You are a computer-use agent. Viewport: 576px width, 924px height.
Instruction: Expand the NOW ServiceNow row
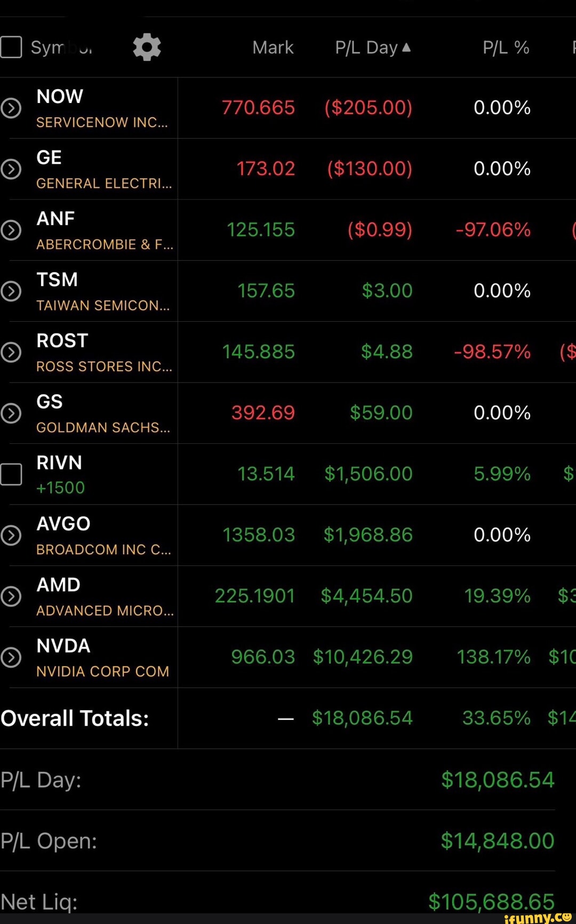click(11, 108)
